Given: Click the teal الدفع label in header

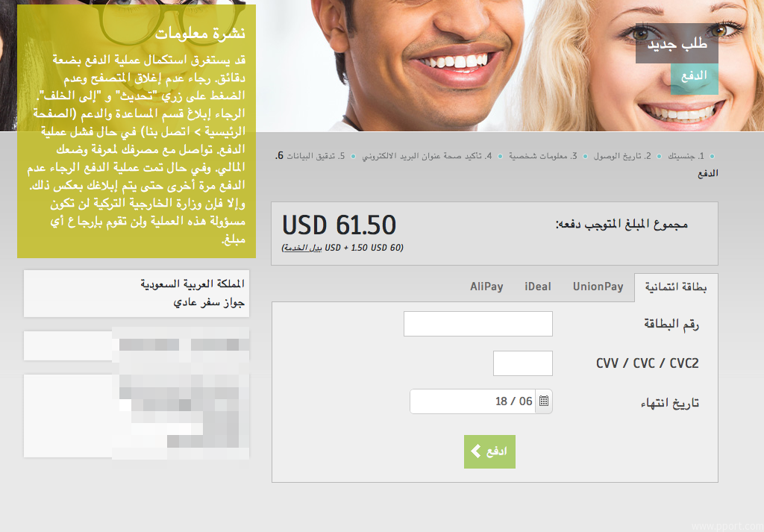Looking at the screenshot, I should (694, 77).
